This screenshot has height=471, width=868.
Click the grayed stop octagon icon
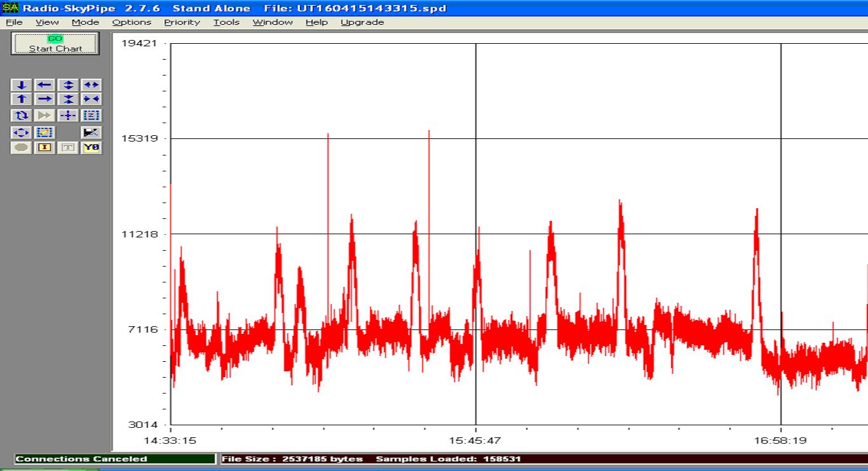(22, 148)
